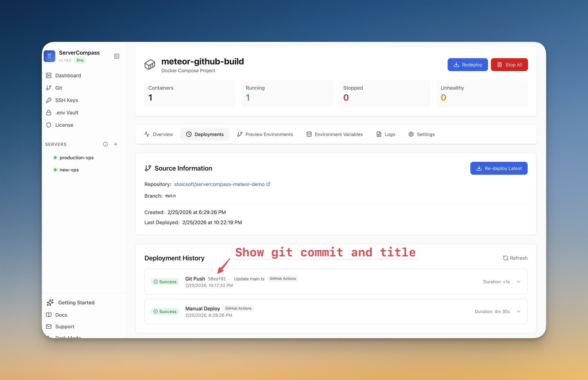
Task: Open the Git section in the sidebar
Action: [58, 88]
